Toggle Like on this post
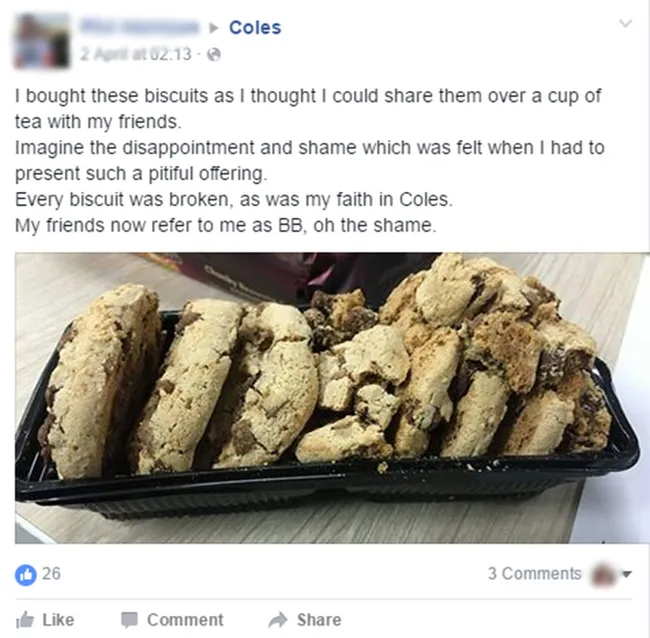 45,620
